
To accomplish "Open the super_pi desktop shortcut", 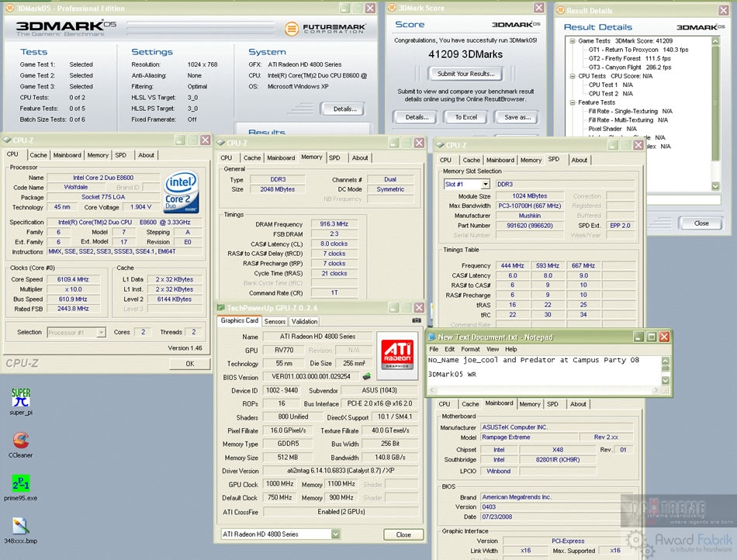I will pos(21,398).
